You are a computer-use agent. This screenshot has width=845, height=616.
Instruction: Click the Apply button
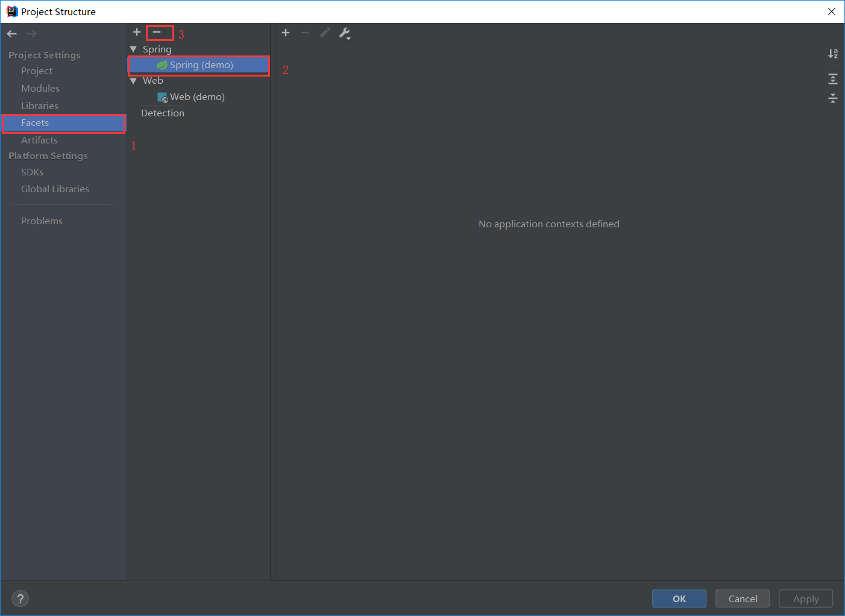pos(806,599)
